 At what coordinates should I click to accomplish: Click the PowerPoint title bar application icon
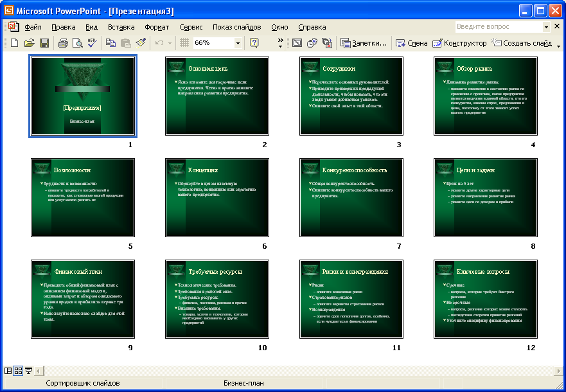click(8, 10)
